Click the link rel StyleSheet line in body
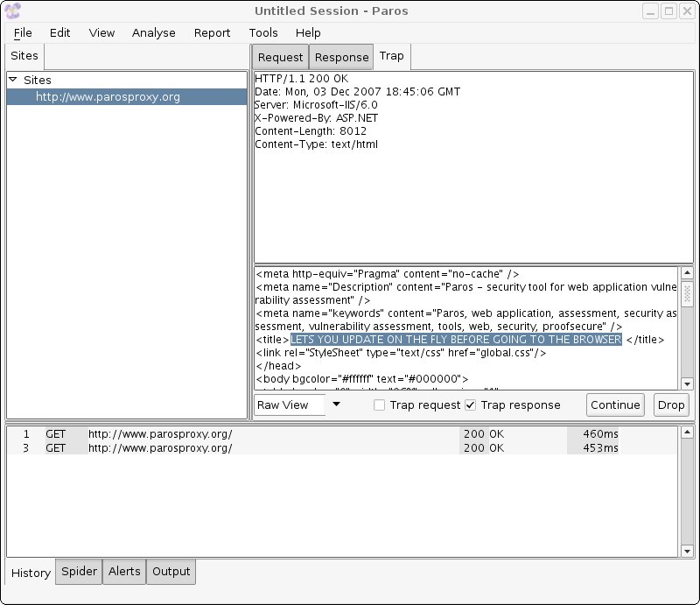 tap(401, 353)
